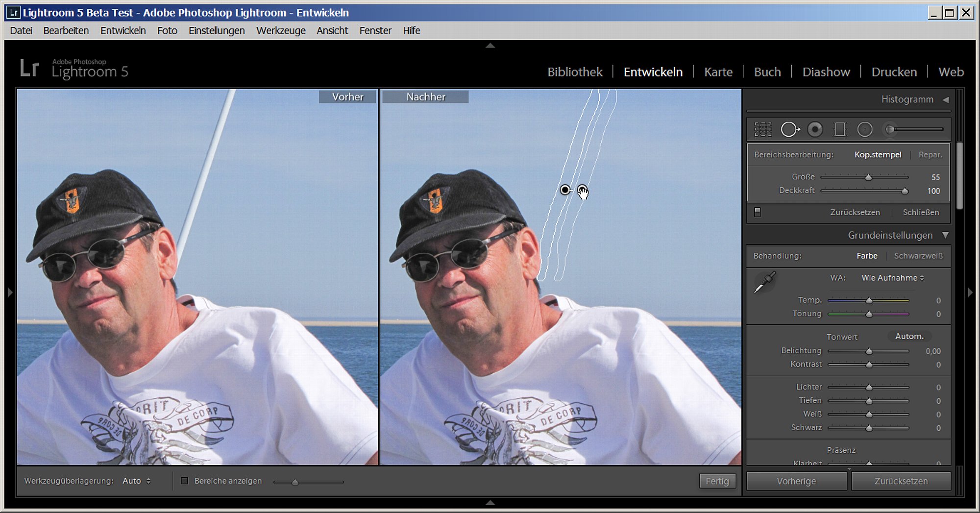Click the Lightroom title bar app icon
This screenshot has width=980, height=513.
coord(13,13)
